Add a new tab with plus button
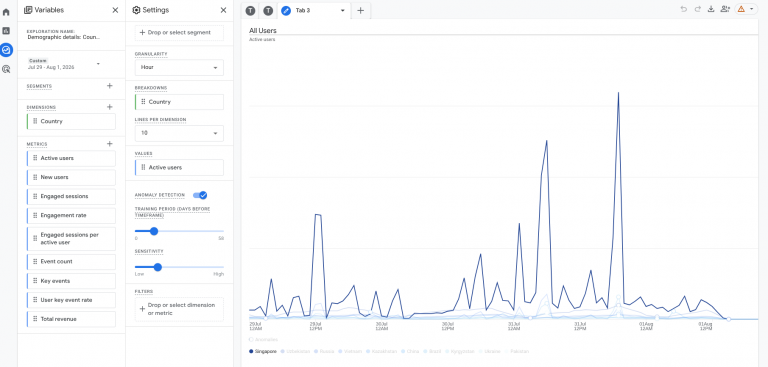Viewport: 768px width, 367px height. (360, 10)
